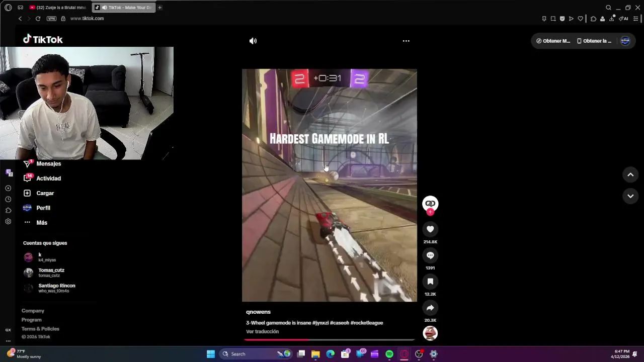Open File Explorer from the taskbar
Image resolution: width=644 pixels, height=362 pixels.
click(315, 354)
